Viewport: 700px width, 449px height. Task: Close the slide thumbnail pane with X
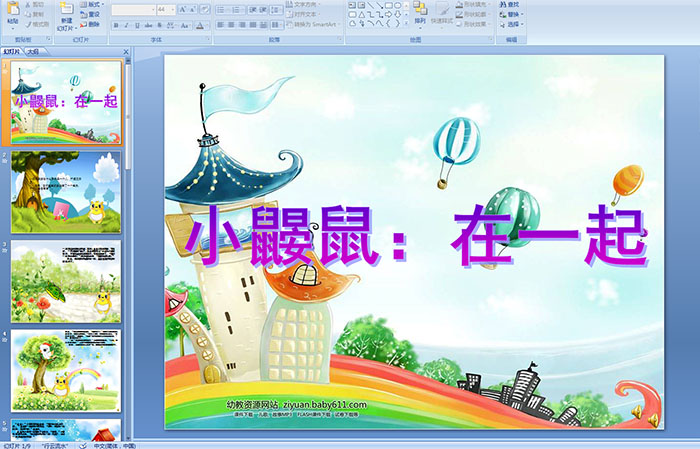click(x=126, y=50)
